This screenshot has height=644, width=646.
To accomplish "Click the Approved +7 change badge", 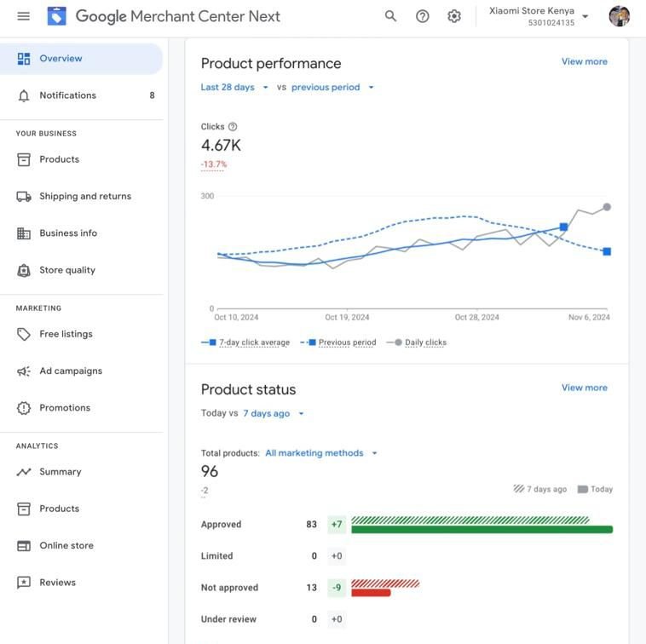I will click(x=337, y=525).
